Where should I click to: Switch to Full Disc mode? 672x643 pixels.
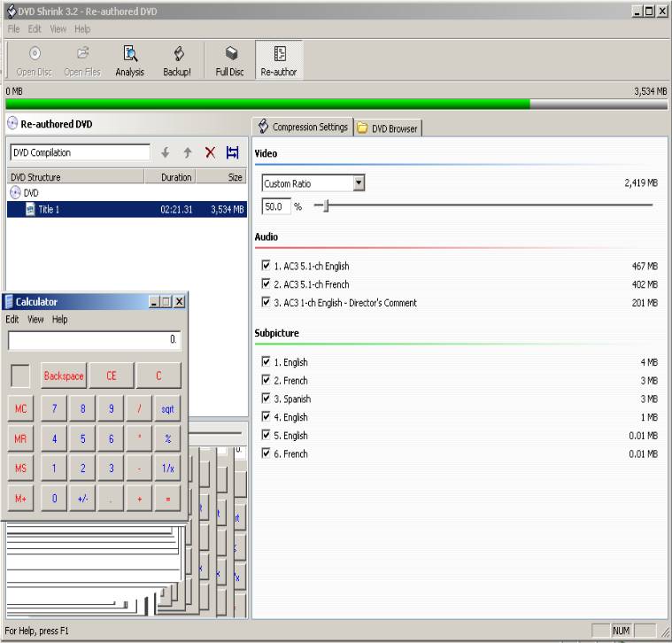pyautogui.click(x=230, y=60)
